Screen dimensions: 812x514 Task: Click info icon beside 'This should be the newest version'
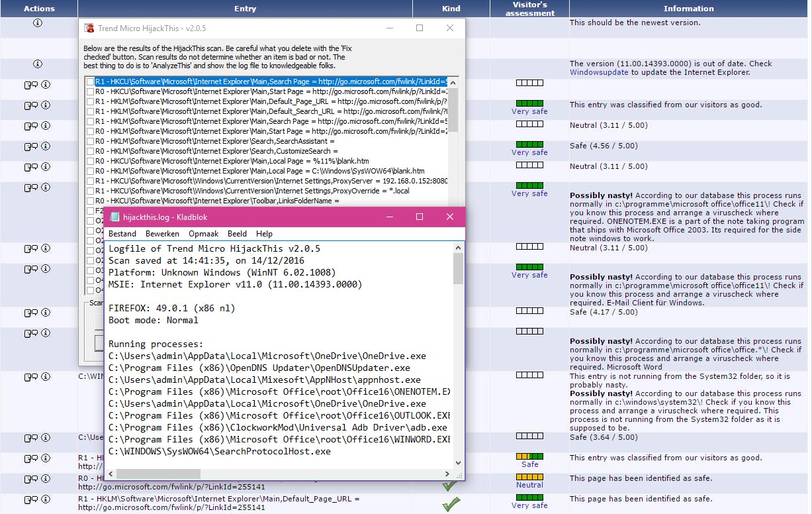(38, 23)
